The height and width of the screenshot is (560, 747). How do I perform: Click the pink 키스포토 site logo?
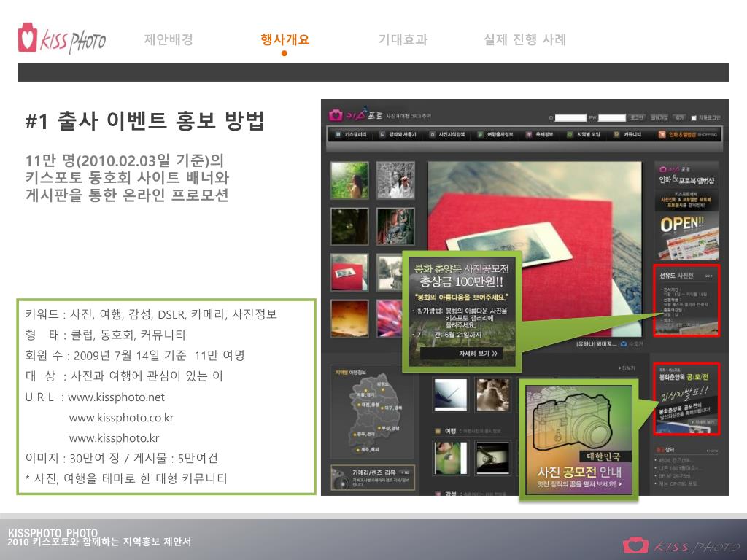[355, 114]
